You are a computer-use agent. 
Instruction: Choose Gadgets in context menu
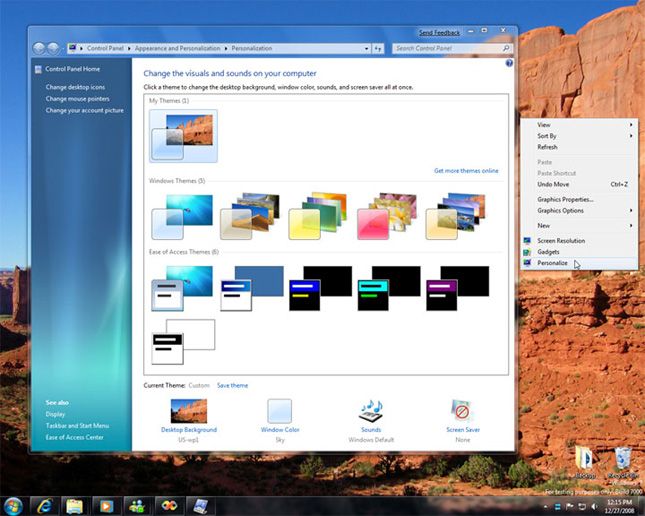580,252
